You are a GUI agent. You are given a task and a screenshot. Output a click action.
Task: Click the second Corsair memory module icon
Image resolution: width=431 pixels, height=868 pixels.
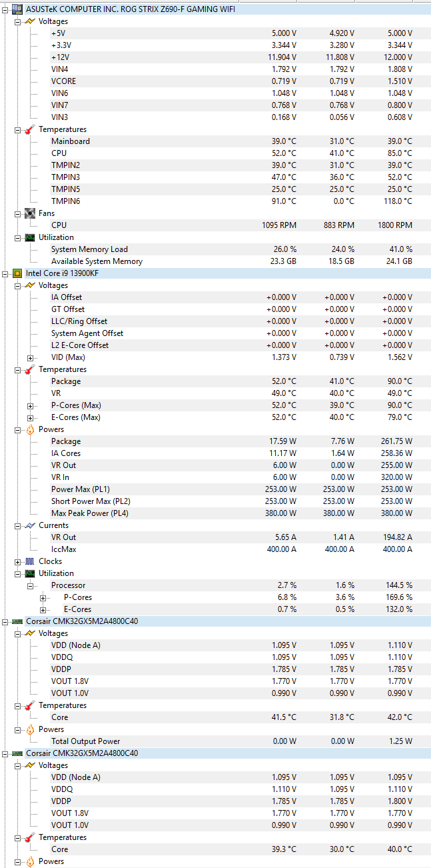(x=17, y=753)
